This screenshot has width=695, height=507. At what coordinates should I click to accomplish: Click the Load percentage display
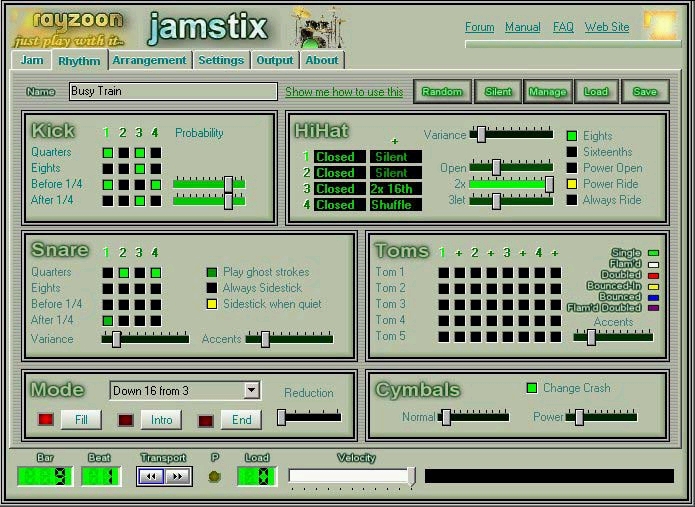click(x=257, y=477)
